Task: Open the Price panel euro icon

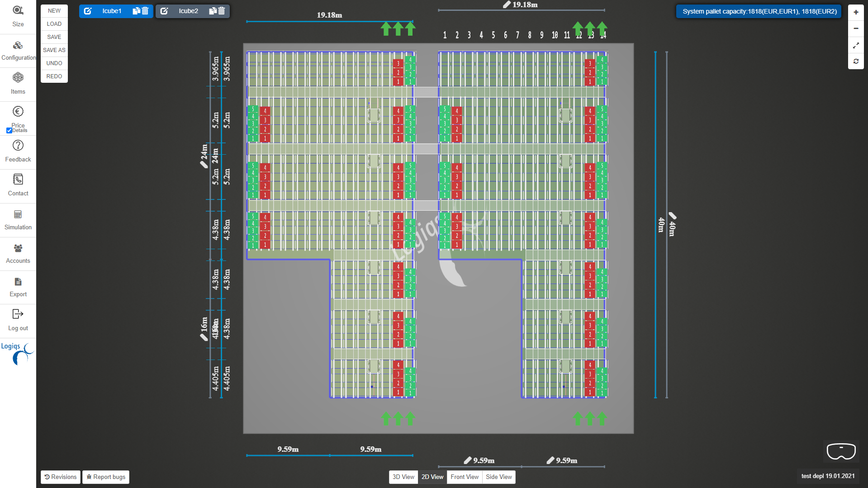Action: coord(18,111)
